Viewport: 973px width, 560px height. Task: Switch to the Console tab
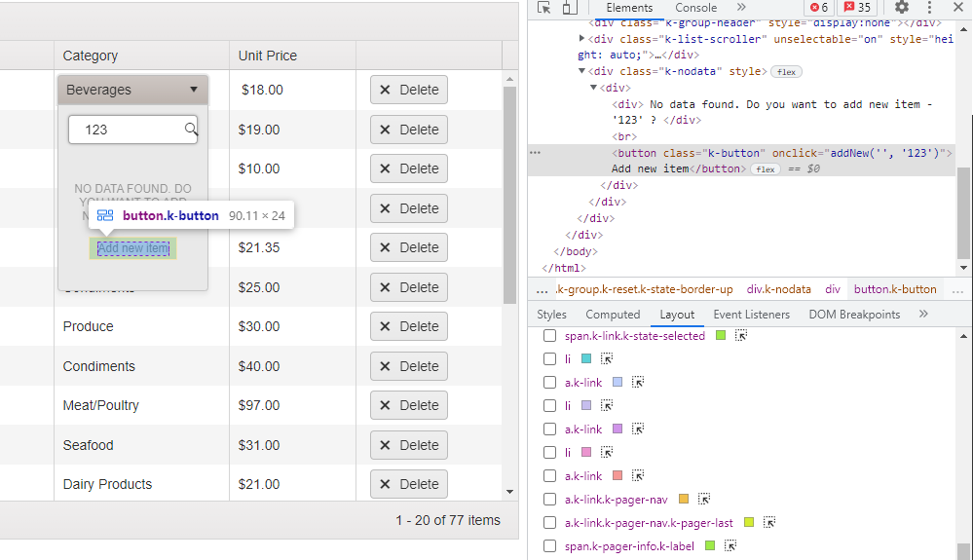pos(695,8)
